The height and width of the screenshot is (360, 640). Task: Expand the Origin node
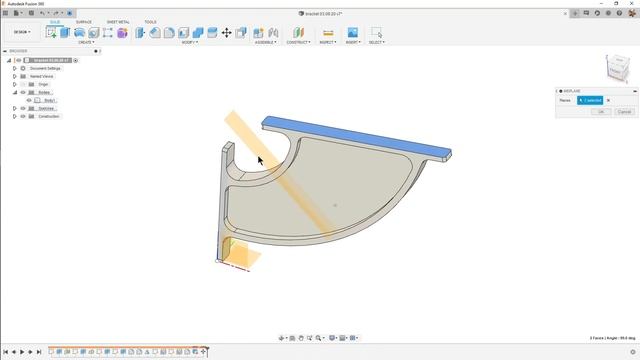click(x=15, y=84)
